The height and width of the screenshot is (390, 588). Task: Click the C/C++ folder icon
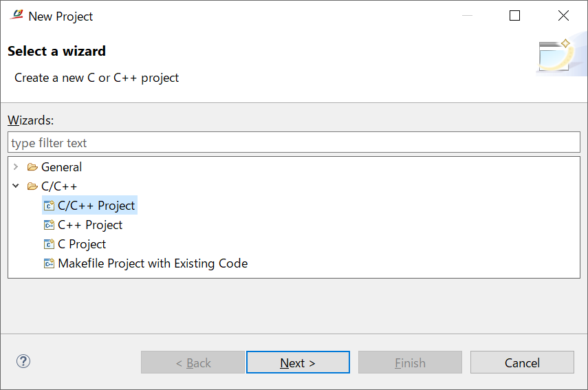32,186
